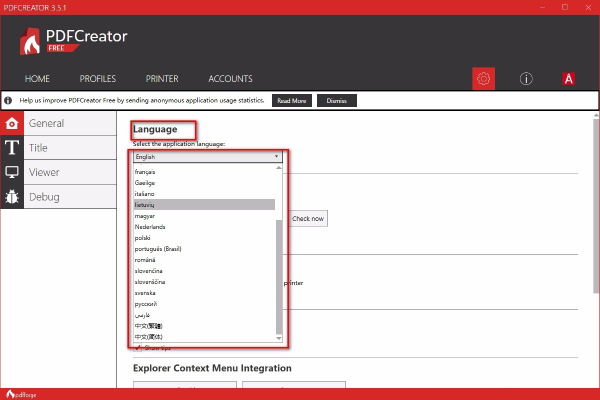Click the Viewer monitor icon in sidebar

click(12, 172)
